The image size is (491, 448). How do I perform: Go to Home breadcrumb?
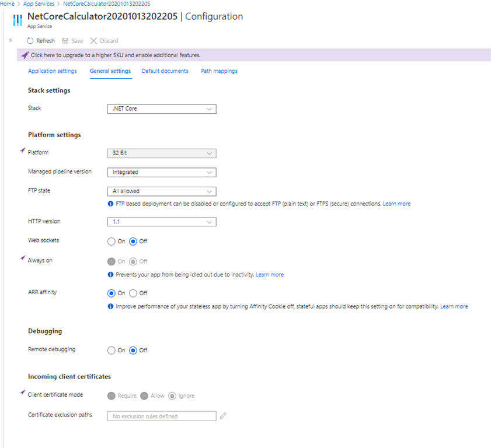pyautogui.click(x=7, y=3)
